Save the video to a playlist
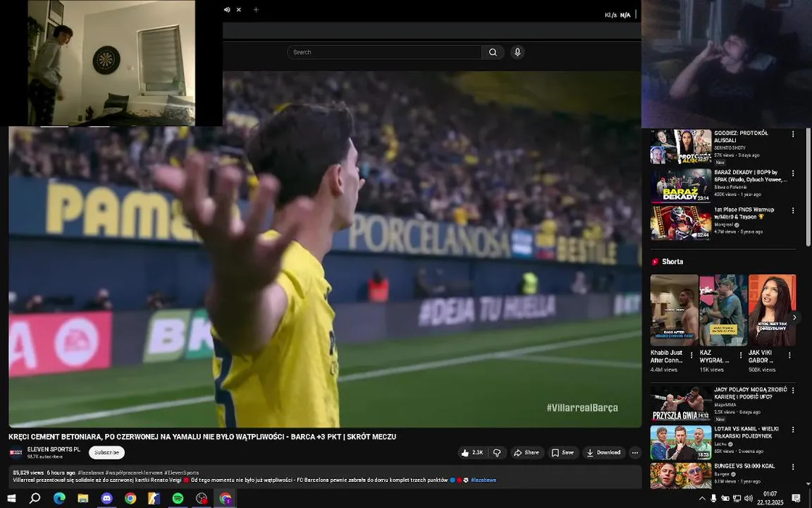This screenshot has width=812, height=508. point(563,452)
